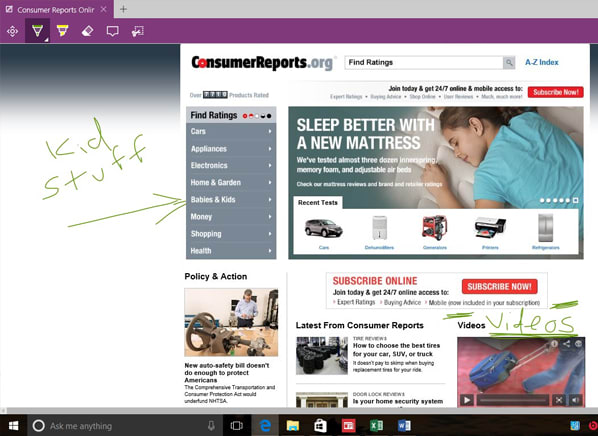598x436 pixels.
Task: Click the Find Ratings menu header
Action: (x=231, y=115)
